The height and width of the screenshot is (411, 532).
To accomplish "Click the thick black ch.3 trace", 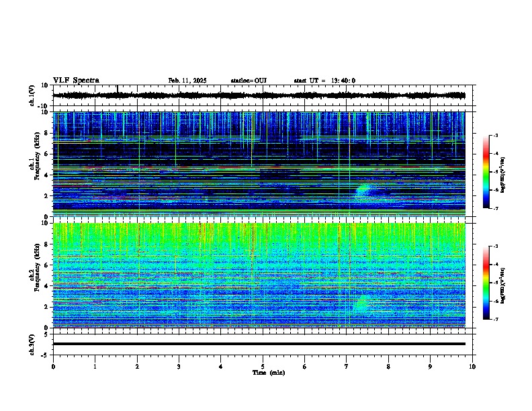I will pos(259,344).
